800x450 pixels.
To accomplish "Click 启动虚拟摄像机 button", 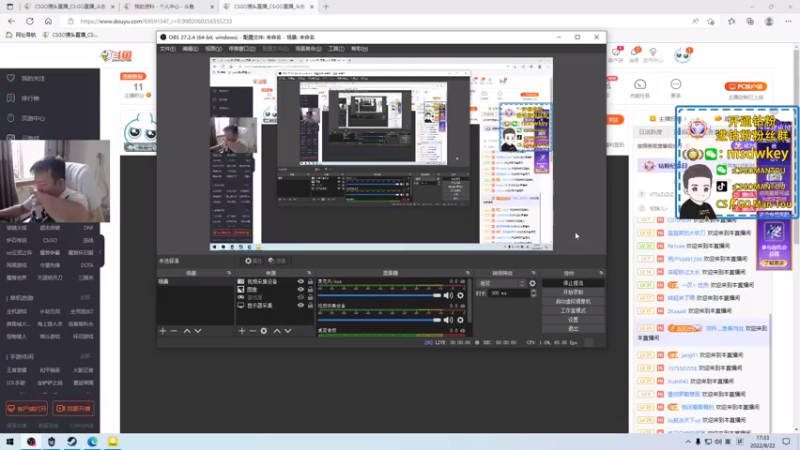I will click(x=573, y=302).
